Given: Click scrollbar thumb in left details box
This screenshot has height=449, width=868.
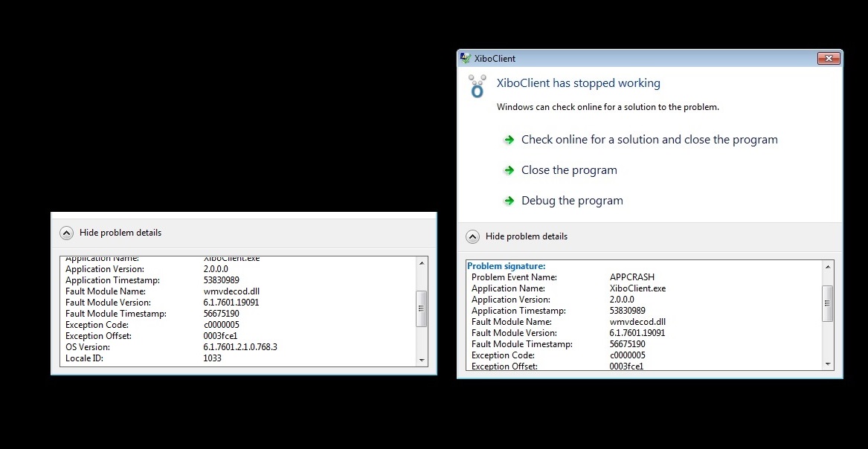Looking at the screenshot, I should (422, 309).
